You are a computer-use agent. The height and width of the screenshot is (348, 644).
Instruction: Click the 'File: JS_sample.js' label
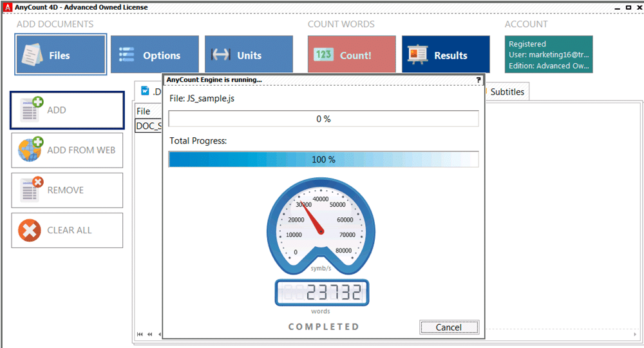point(202,98)
